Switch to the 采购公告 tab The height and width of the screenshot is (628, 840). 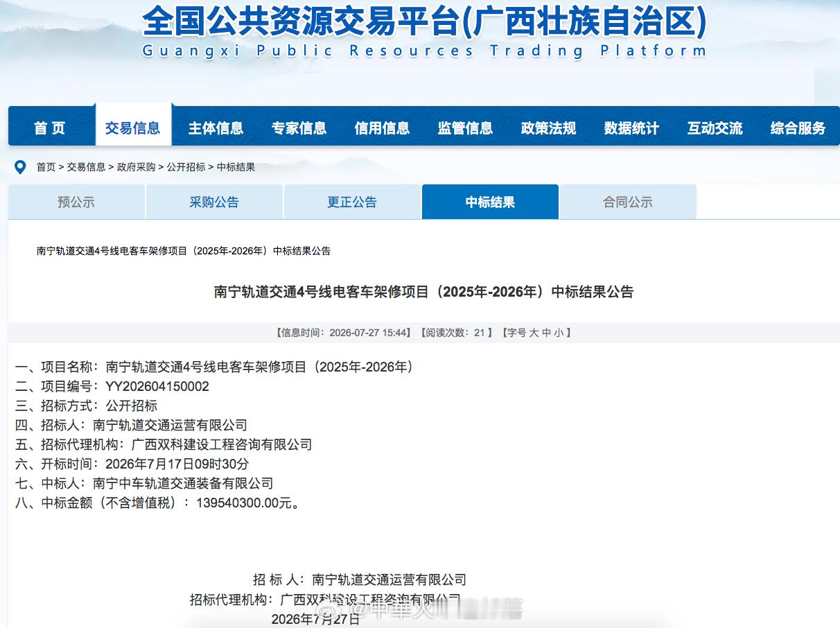pyautogui.click(x=214, y=202)
